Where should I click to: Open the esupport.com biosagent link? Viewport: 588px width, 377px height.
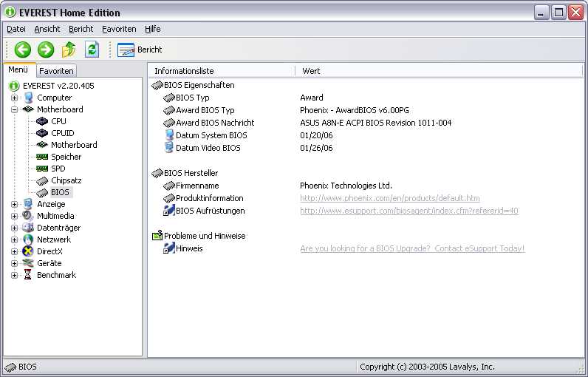(x=409, y=211)
